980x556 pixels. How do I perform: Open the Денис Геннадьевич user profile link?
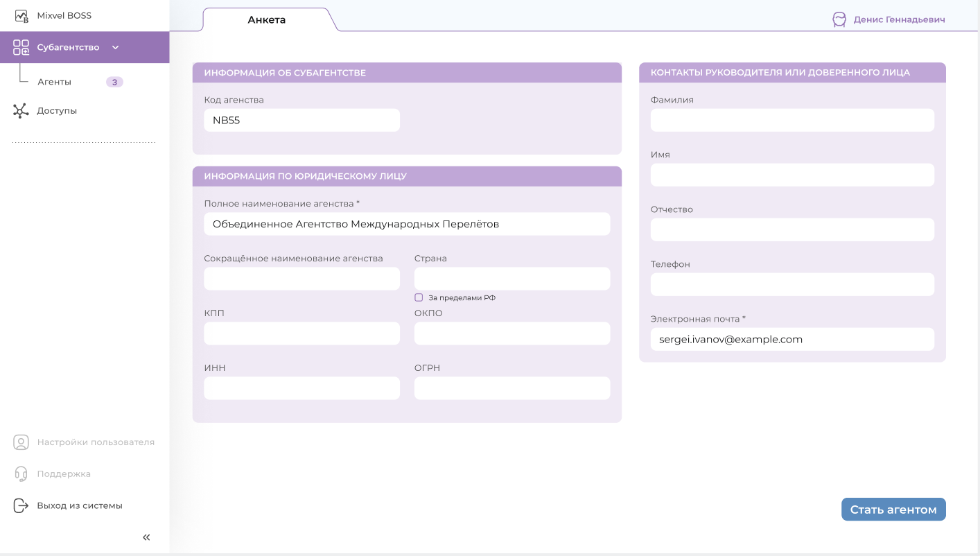(x=899, y=20)
